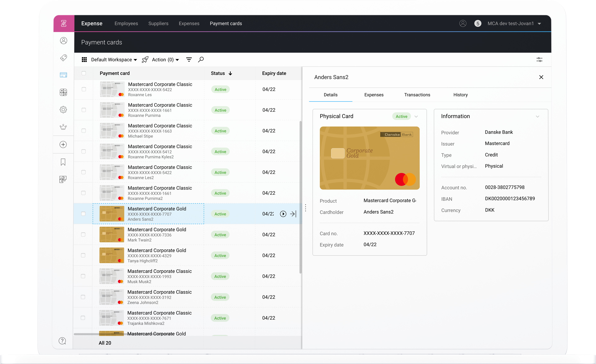
Task: Click the Active status badge in Physical Card
Action: [x=402, y=116]
